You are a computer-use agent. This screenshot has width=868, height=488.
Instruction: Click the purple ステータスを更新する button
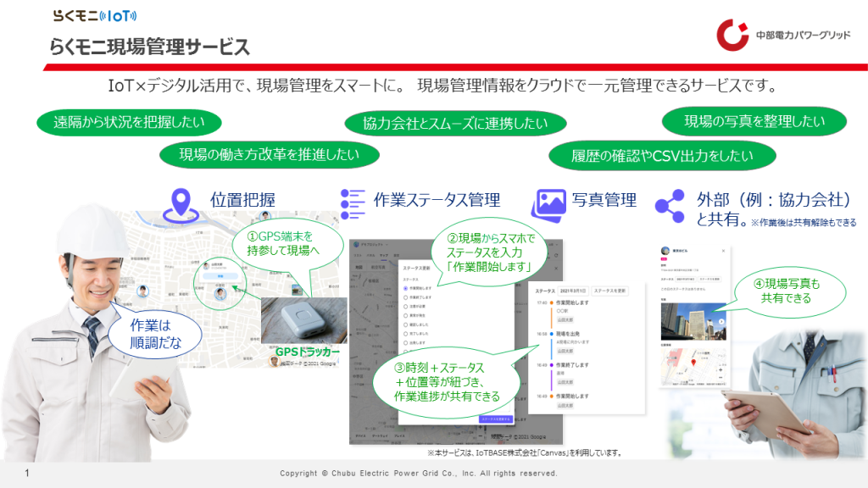point(496,419)
